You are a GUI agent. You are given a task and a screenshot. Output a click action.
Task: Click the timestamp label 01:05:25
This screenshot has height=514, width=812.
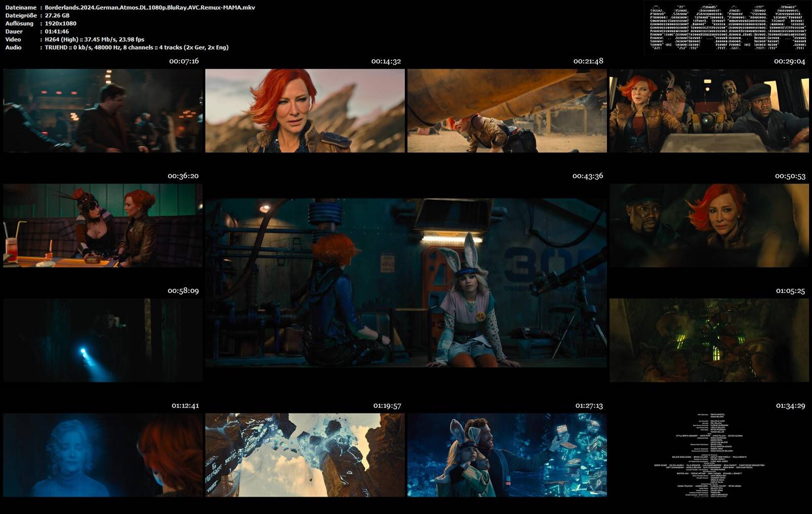click(790, 291)
